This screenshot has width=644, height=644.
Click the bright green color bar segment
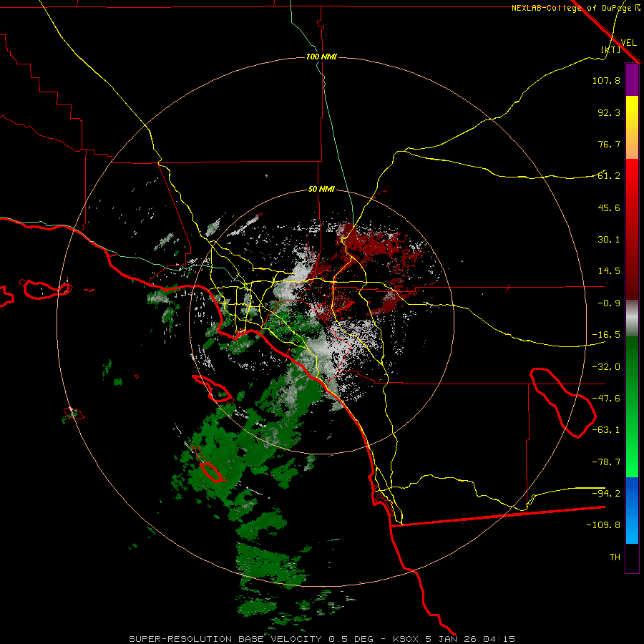[x=632, y=406]
